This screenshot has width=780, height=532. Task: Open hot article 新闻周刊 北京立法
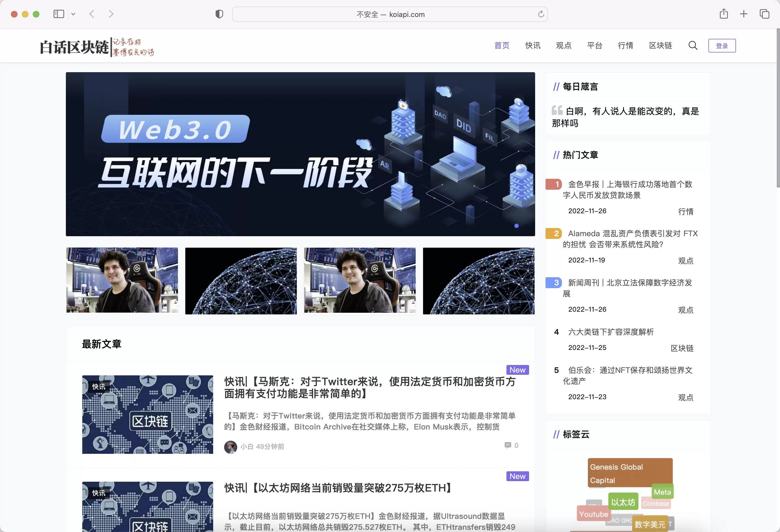click(x=627, y=288)
